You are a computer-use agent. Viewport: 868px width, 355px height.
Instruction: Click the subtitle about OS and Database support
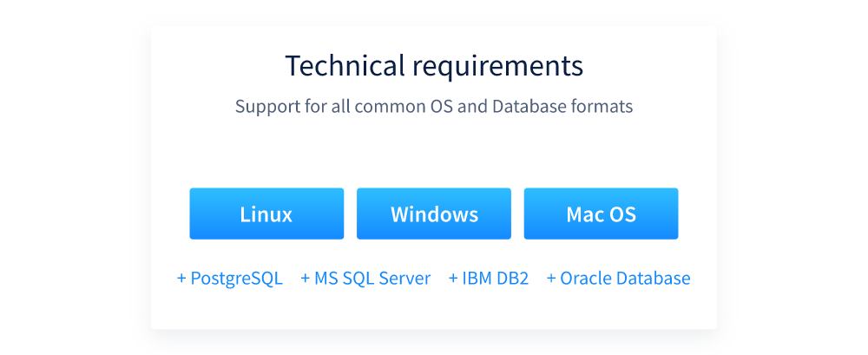(x=434, y=107)
